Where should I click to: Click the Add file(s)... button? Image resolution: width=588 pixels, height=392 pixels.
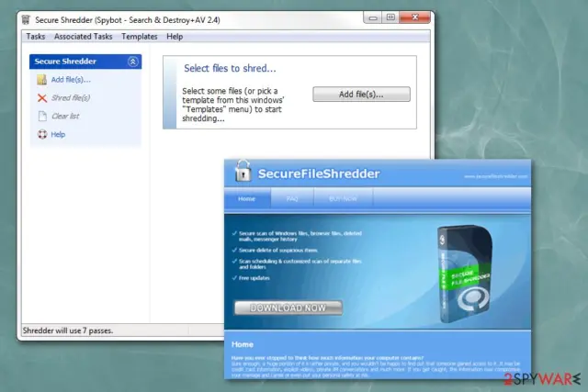[361, 94]
